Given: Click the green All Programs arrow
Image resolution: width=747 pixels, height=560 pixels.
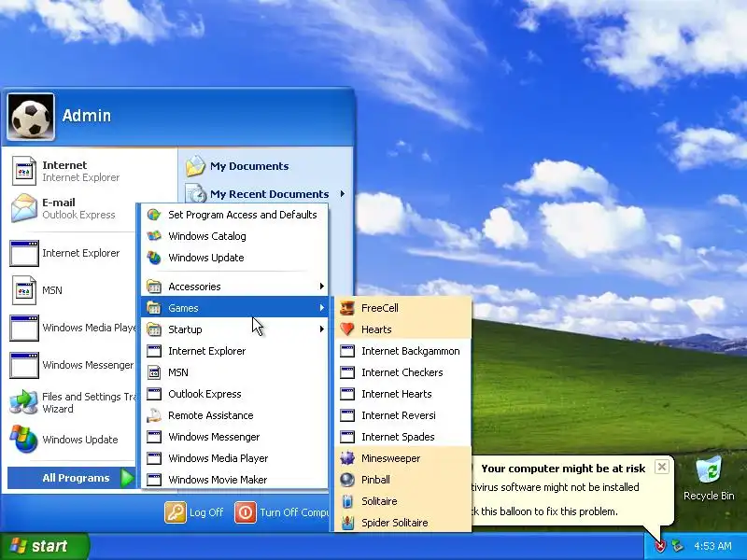Looking at the screenshot, I should point(127,478).
